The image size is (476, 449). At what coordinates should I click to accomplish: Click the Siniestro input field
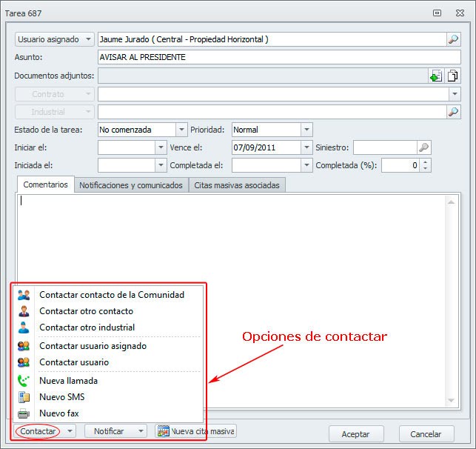tap(385, 147)
